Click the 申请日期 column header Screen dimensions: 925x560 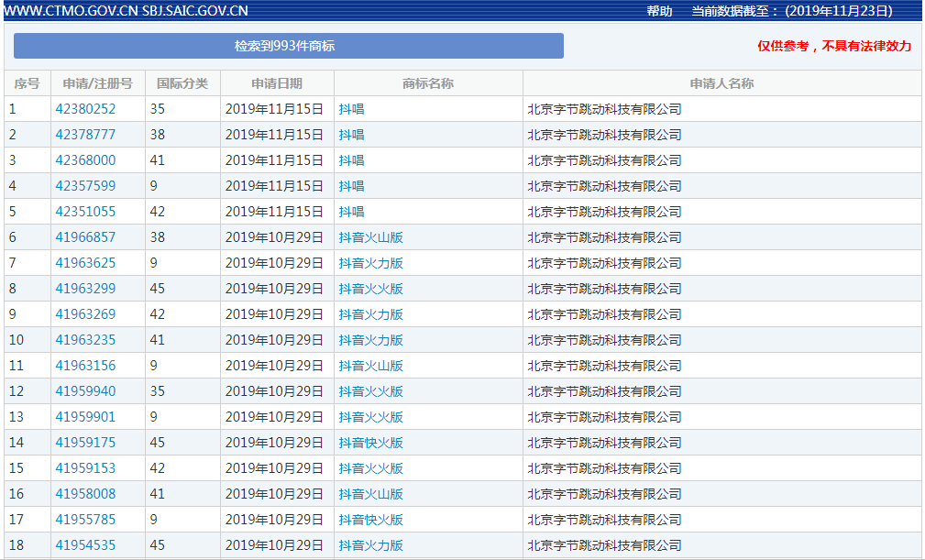(x=277, y=83)
